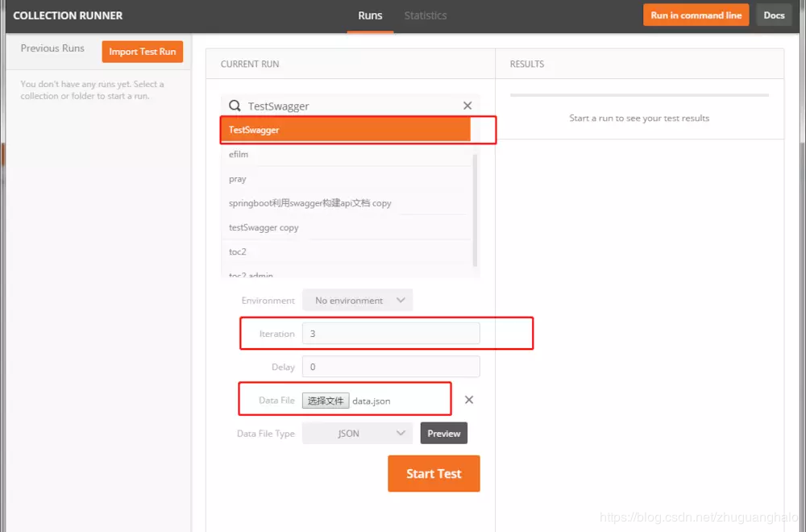806x532 pixels.
Task: Click the data.json file name
Action: (371, 401)
